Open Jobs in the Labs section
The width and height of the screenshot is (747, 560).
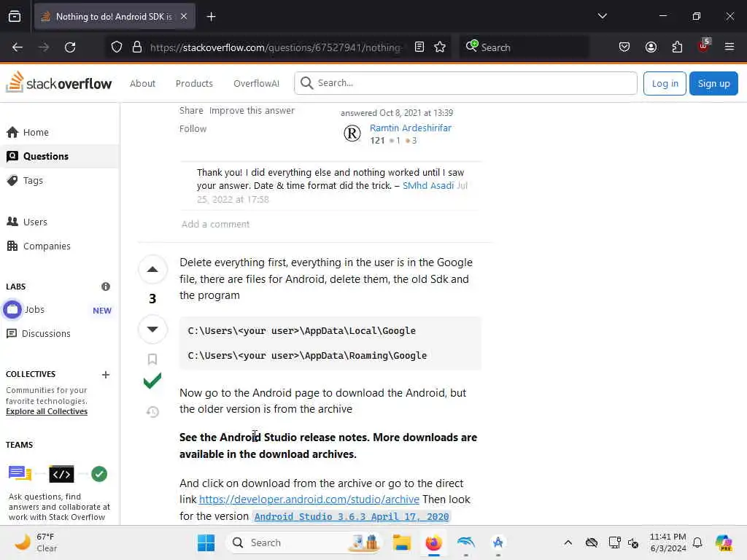59,310
